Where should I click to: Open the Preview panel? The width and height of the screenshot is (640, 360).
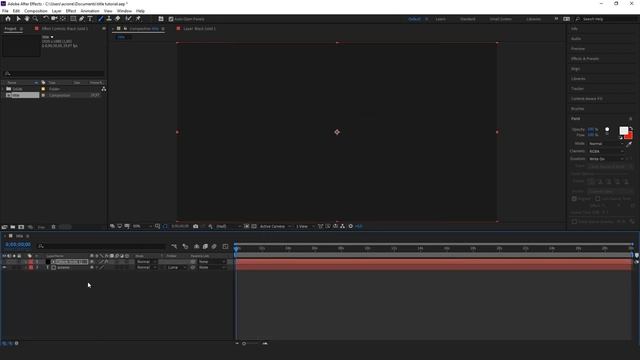pos(578,49)
